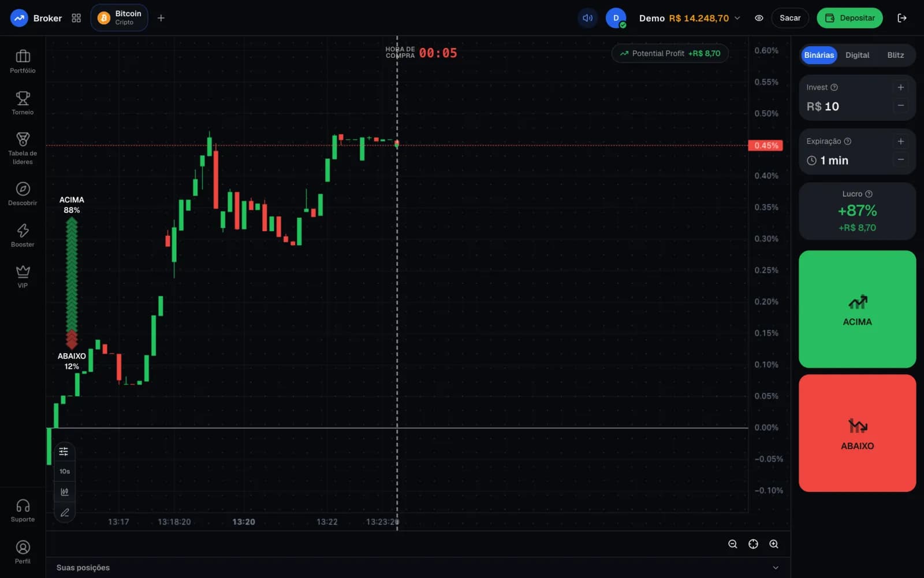The height and width of the screenshot is (578, 924).
Task: Zoom in the chart
Action: click(774, 544)
